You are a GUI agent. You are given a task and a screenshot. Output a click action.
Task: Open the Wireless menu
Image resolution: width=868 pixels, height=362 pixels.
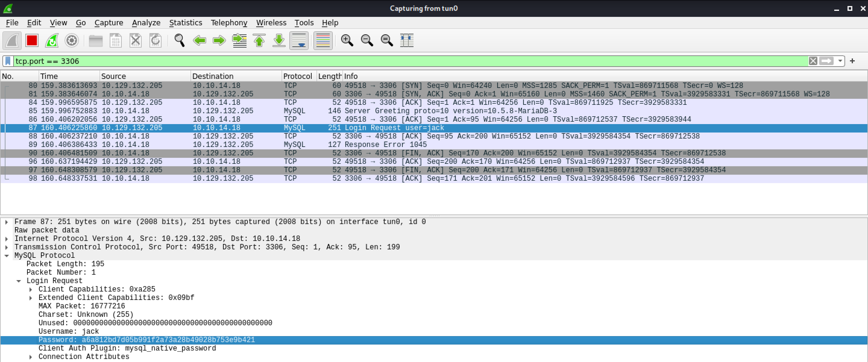[271, 23]
